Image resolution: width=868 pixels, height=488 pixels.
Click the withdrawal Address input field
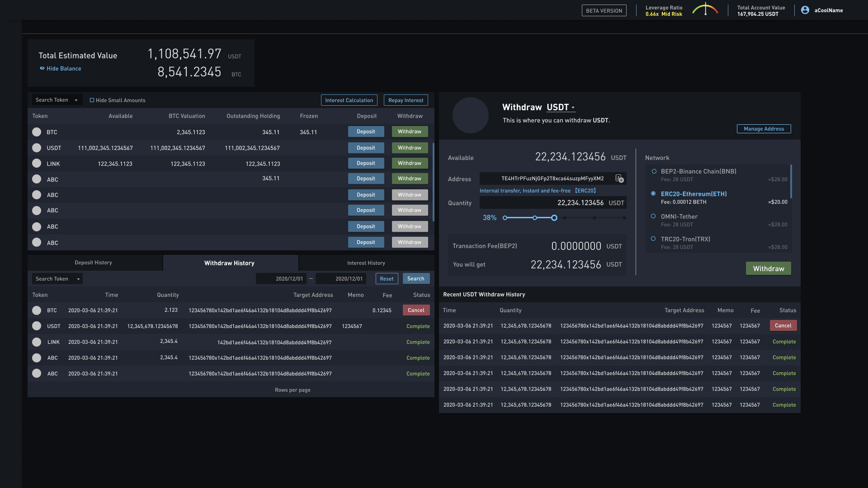[547, 178]
